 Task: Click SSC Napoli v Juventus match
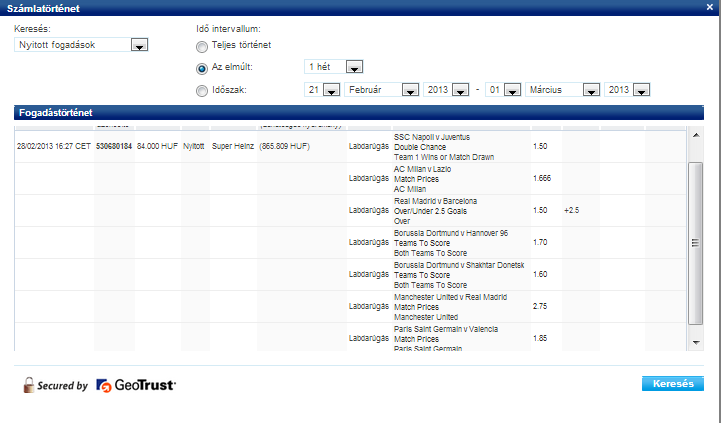432,137
